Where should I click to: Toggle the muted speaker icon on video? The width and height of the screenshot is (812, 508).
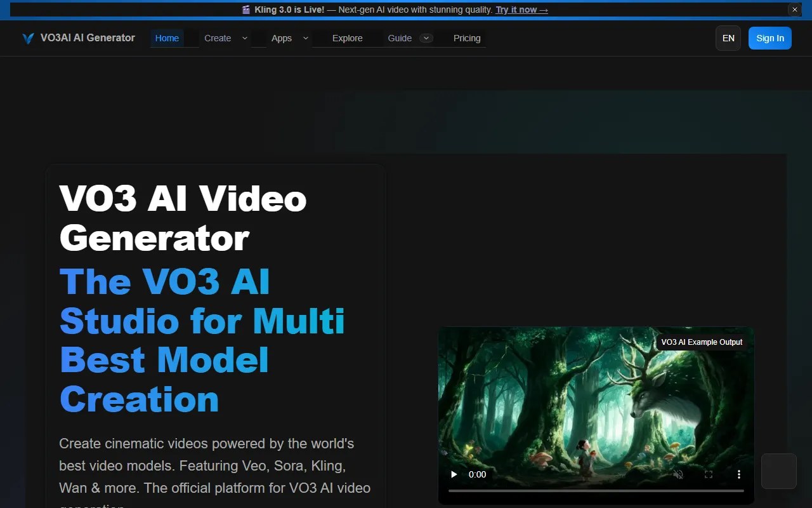[678, 474]
